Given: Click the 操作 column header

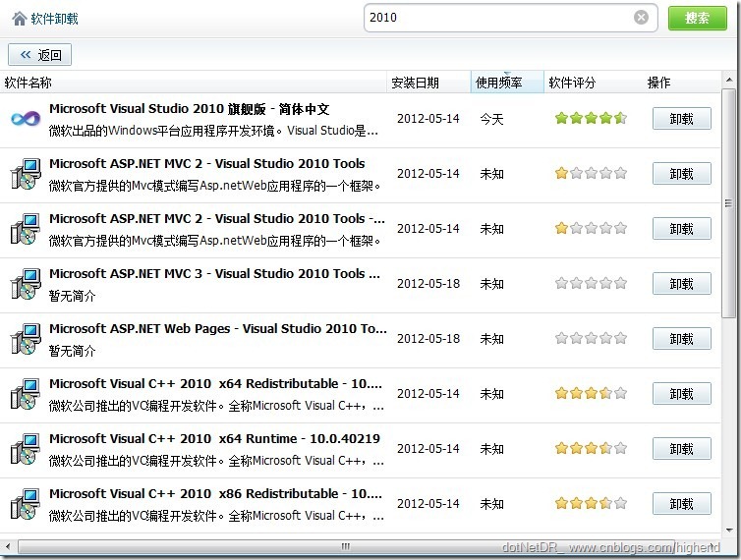Looking at the screenshot, I should [658, 83].
